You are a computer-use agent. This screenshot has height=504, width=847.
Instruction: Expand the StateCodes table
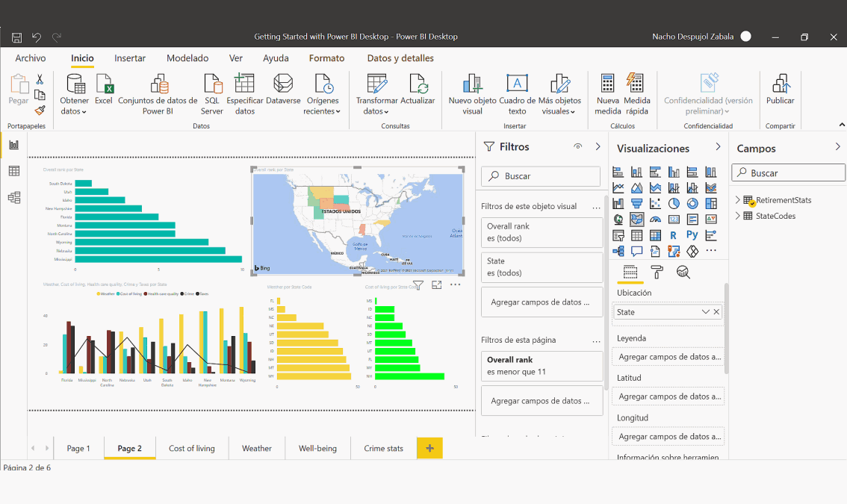738,216
